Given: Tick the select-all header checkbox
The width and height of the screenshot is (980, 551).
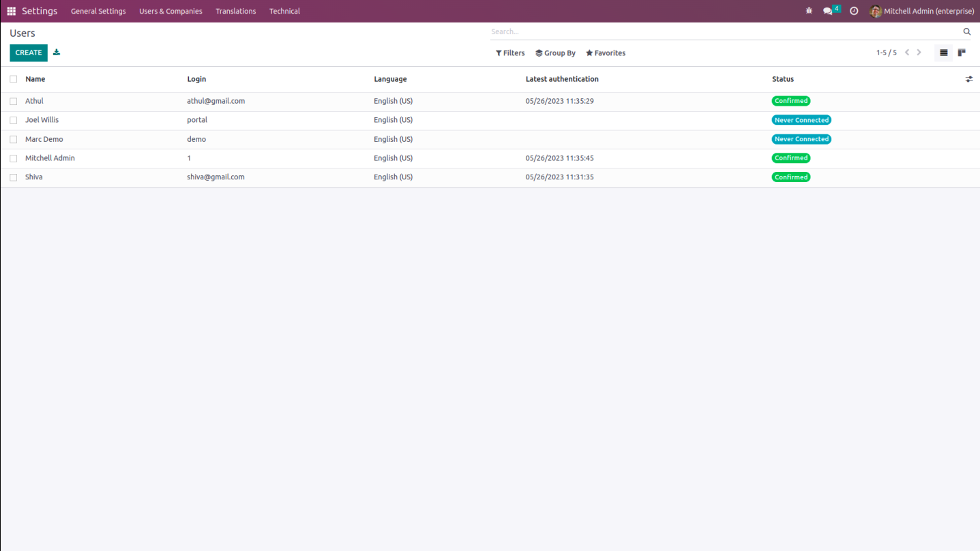Looking at the screenshot, I should tap(14, 79).
